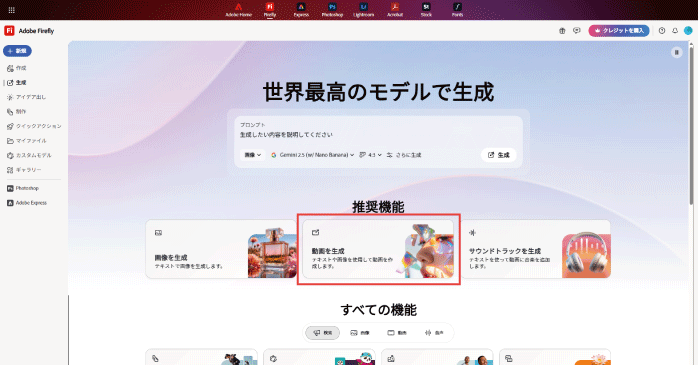
Task: Open the notifications bell icon
Action: [x=675, y=31]
